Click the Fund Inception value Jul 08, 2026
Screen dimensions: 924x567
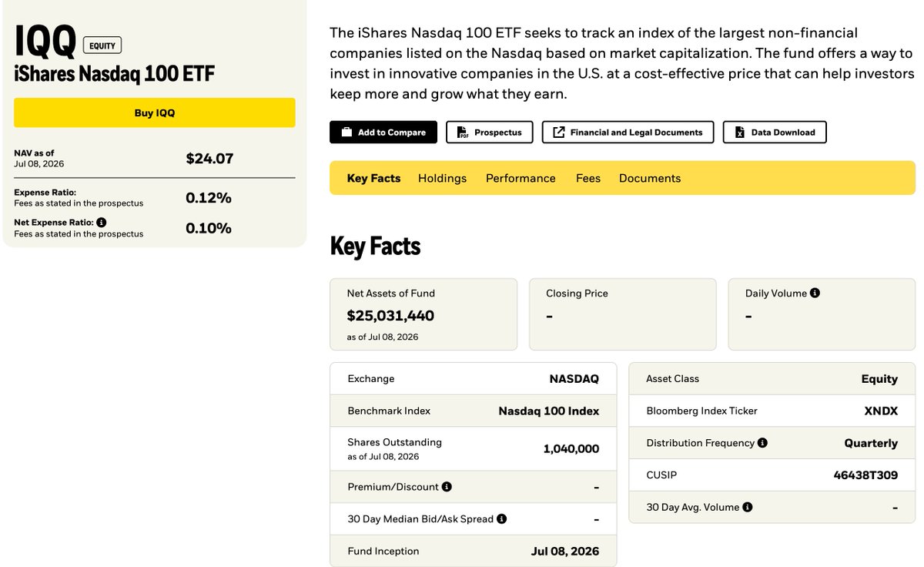[565, 552]
